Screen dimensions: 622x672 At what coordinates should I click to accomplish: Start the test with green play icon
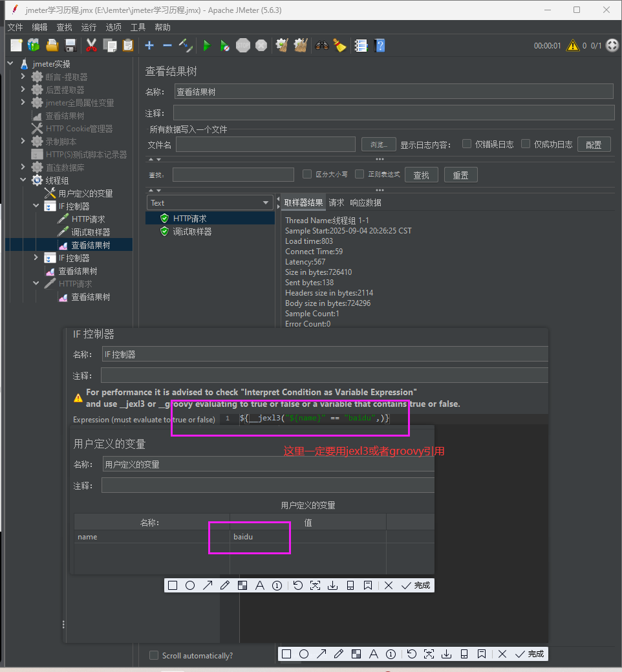click(207, 45)
